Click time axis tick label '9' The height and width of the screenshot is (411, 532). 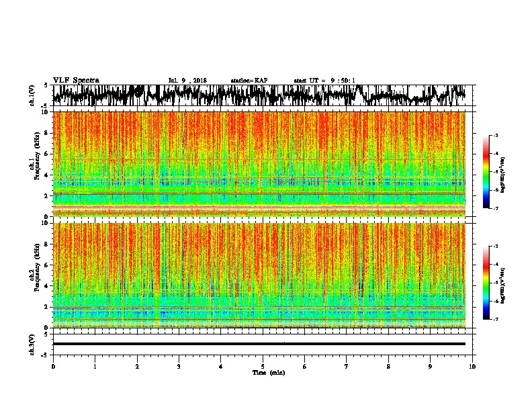430,367
